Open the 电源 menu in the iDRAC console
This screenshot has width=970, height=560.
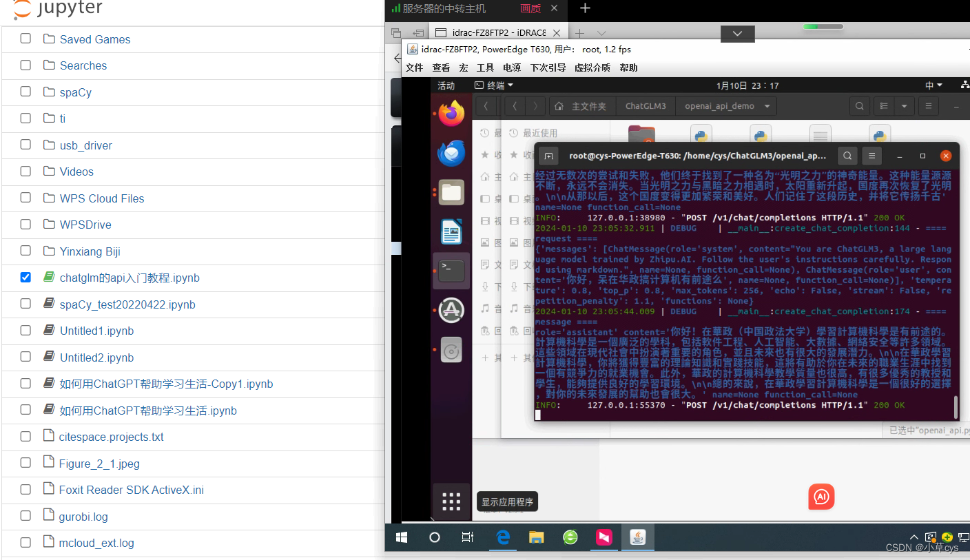[512, 68]
